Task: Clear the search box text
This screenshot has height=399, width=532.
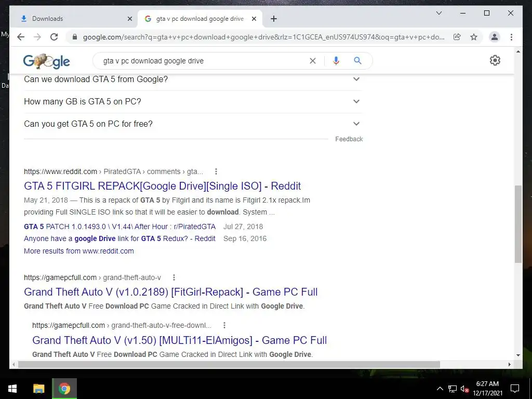Action: click(312, 61)
